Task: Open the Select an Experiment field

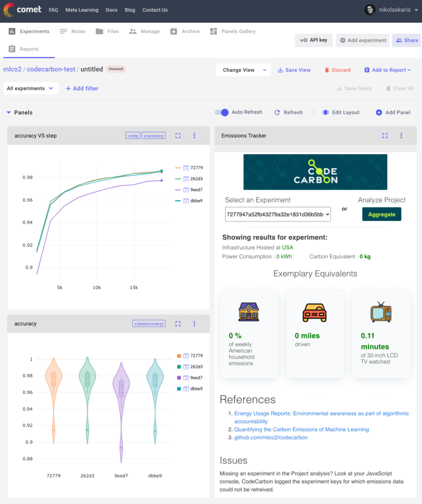Action: point(277,214)
